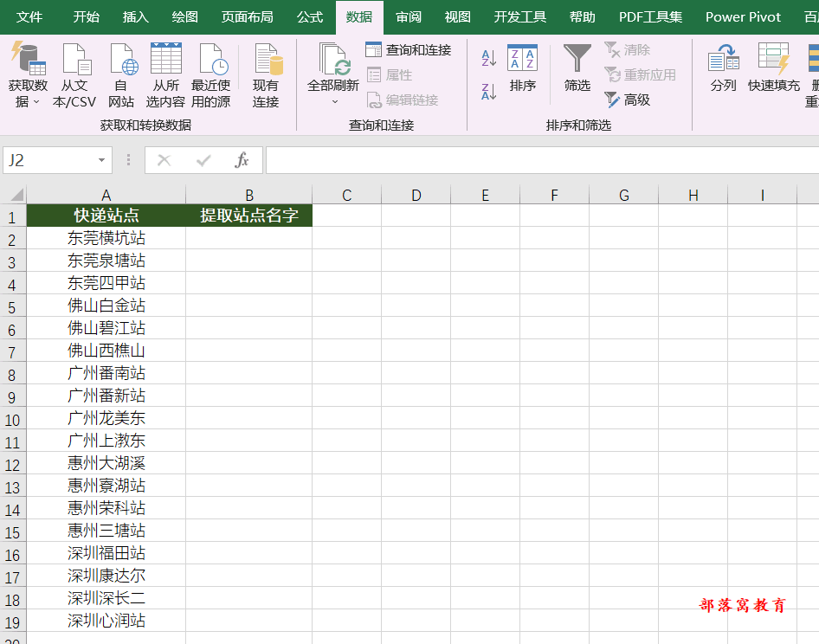Click the greyed 属性 properties button

pyautogui.click(x=390, y=74)
